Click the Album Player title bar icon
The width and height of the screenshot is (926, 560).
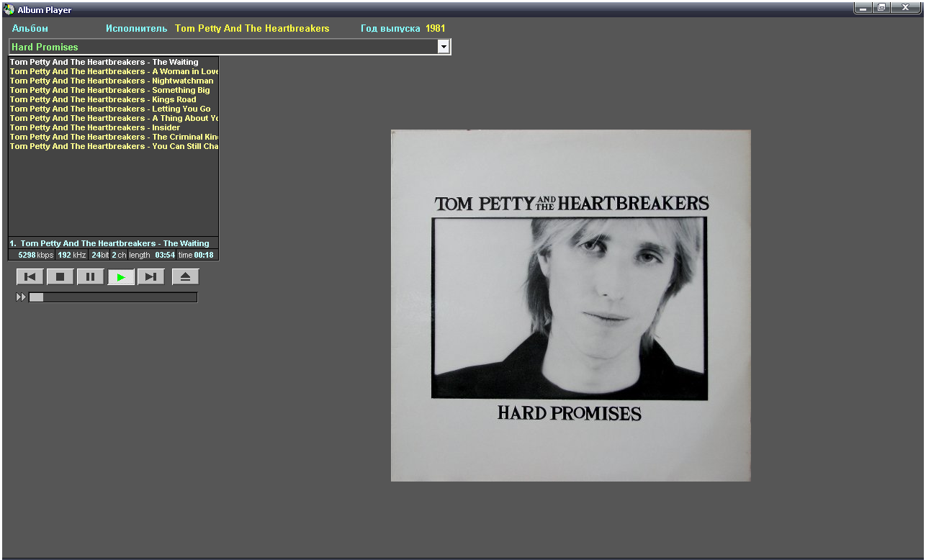[9, 9]
